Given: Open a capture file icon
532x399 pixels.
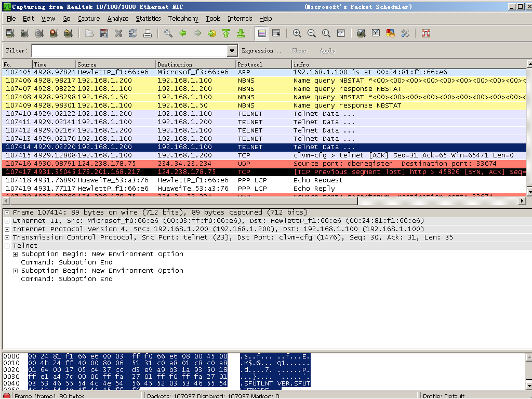Looking at the screenshot, I should click(x=89, y=33).
